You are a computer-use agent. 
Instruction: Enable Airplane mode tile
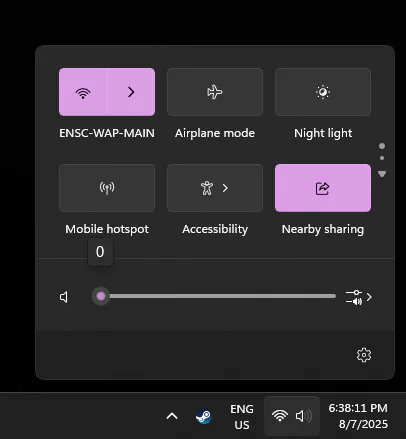coord(215,92)
